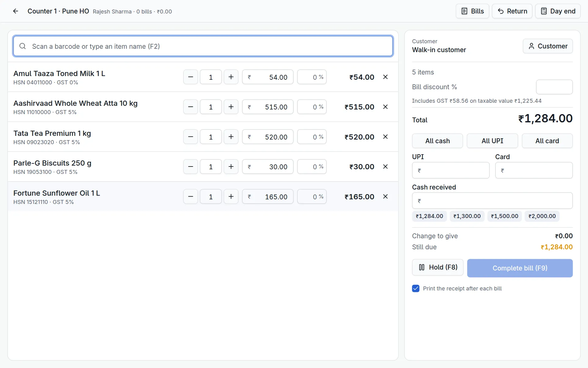Image resolution: width=588 pixels, height=368 pixels.
Task: Click Complete bill (F9)
Action: (x=520, y=268)
